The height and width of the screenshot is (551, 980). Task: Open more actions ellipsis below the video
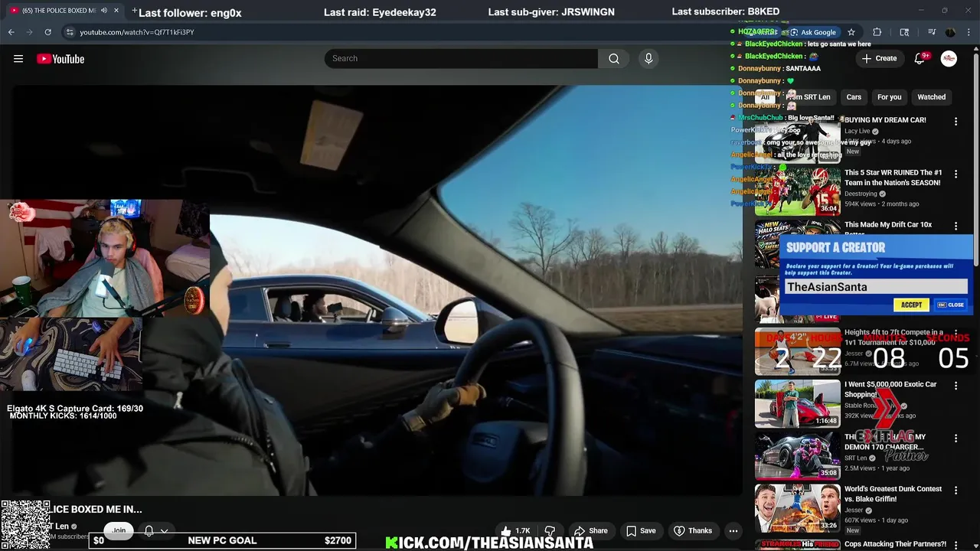point(733,530)
